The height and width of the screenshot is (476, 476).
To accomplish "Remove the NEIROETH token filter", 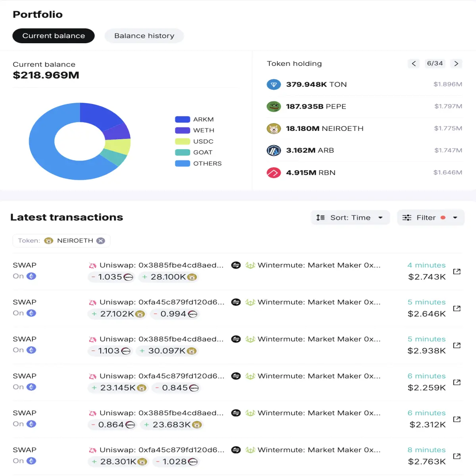I will tap(101, 241).
